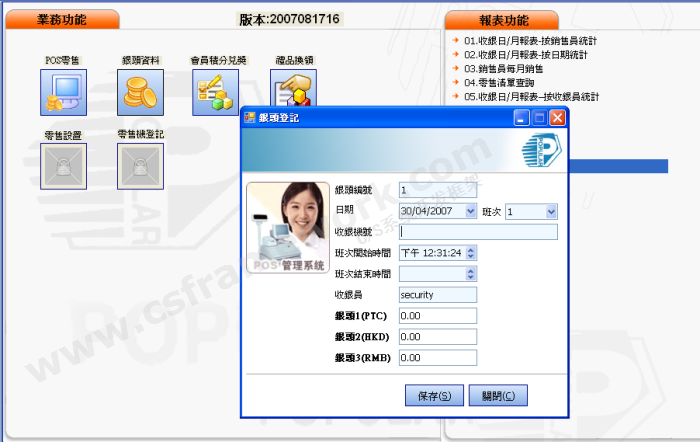This screenshot has width=700, height=442.
Task: Click the 班次結束時間 spinner arrows
Action: pyautogui.click(x=471, y=274)
